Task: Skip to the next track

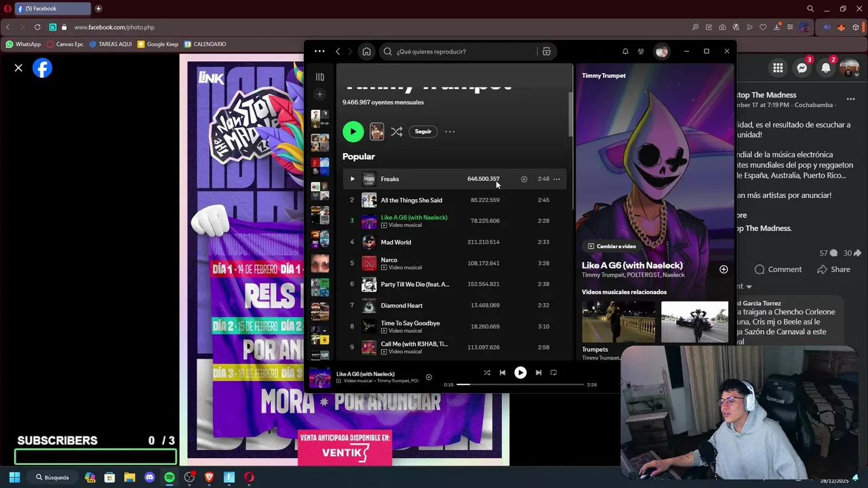Action: (x=538, y=372)
